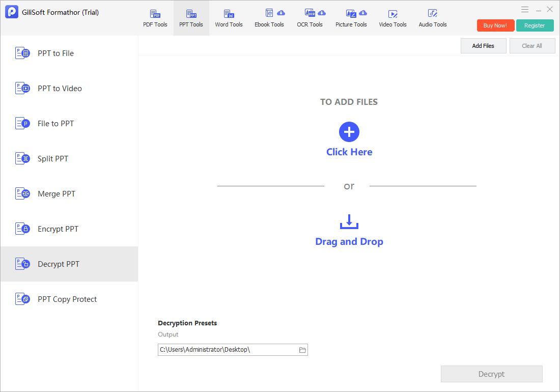Click the Decrypt PPT unlock icon
The height and width of the screenshot is (392, 560).
click(22, 264)
